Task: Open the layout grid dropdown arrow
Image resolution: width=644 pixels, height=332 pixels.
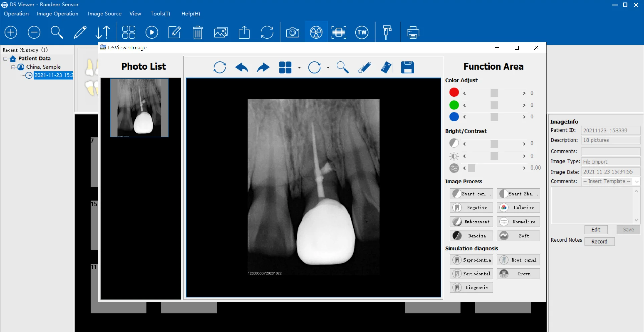Action: 299,68
